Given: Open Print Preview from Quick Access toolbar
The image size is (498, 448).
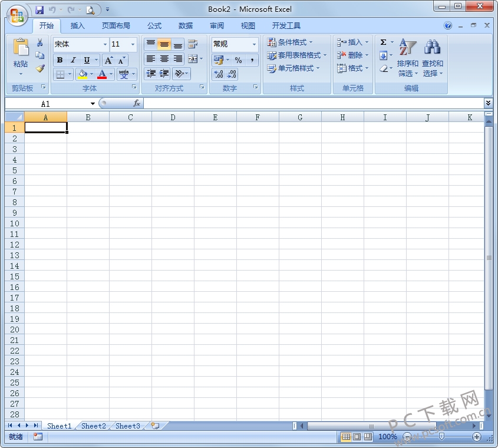Looking at the screenshot, I should 91,11.
